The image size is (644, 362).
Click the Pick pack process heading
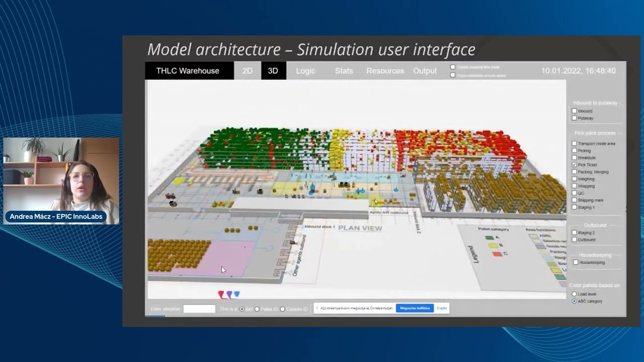595,133
